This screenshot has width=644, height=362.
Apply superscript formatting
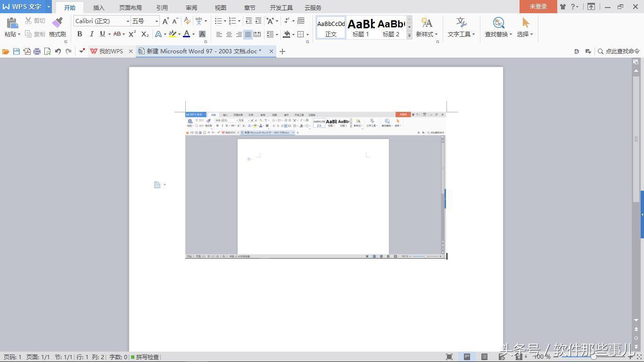click(x=132, y=34)
